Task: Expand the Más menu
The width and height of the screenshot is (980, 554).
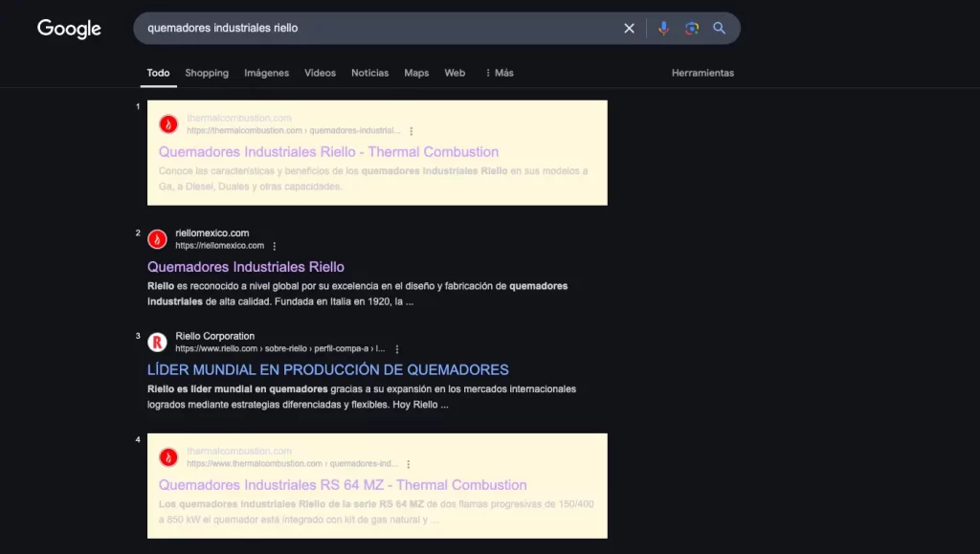Action: coord(500,73)
